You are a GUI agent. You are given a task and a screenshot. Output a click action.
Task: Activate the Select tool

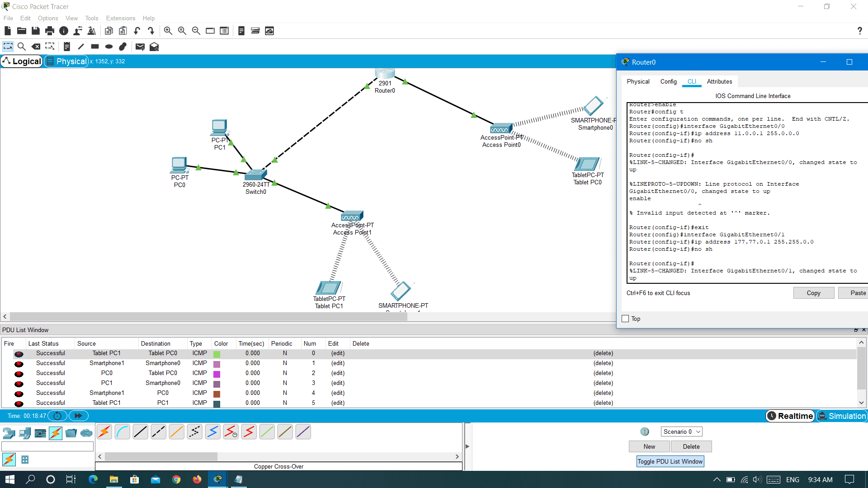tap(8, 47)
